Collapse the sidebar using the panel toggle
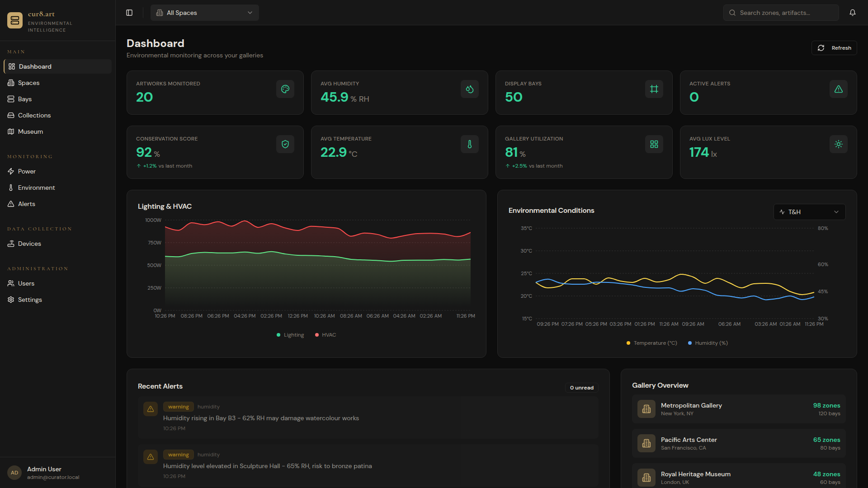Screen dimensions: 868x488 (x=129, y=13)
